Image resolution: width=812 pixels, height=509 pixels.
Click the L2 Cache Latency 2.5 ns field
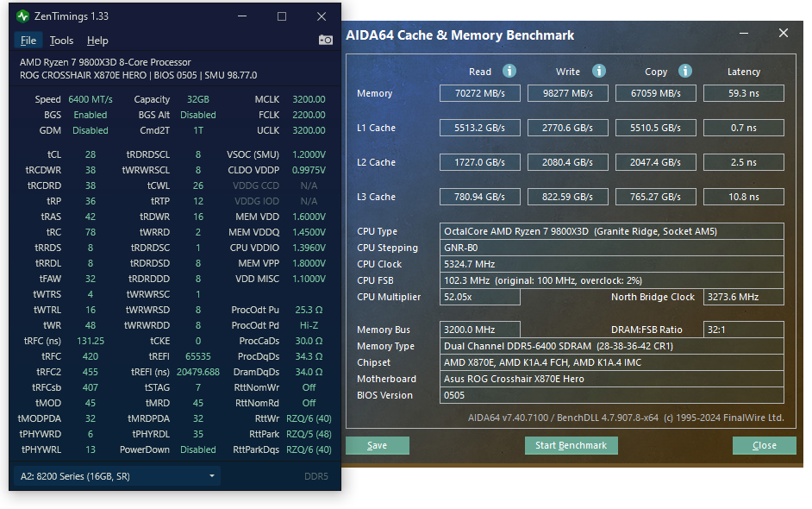point(744,162)
